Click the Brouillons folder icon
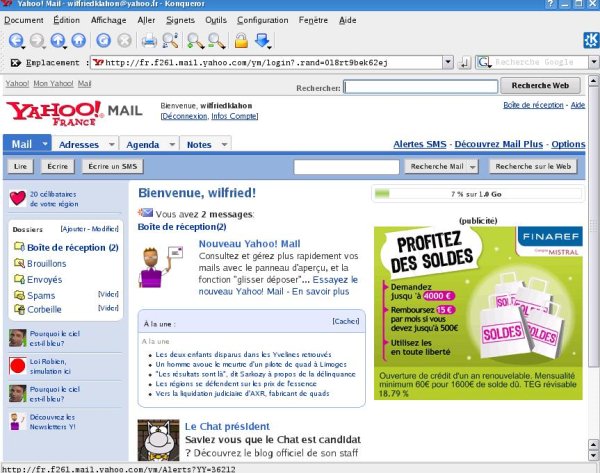600x473 pixels. click(19, 263)
